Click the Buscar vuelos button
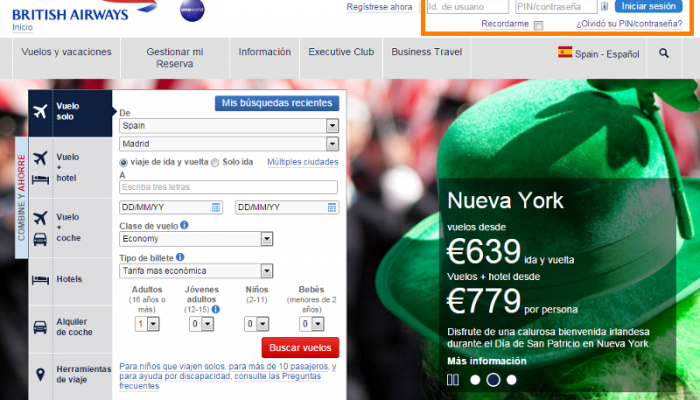This screenshot has width=700, height=400. (x=300, y=348)
